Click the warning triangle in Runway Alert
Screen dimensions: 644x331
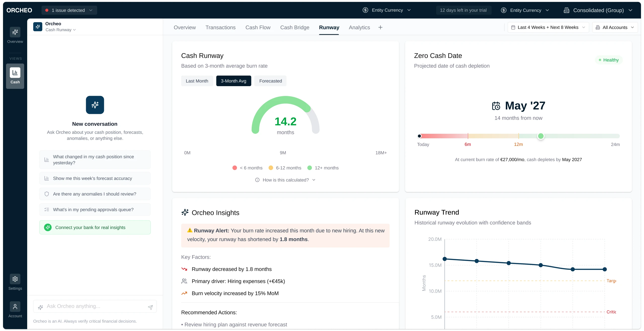190,230
